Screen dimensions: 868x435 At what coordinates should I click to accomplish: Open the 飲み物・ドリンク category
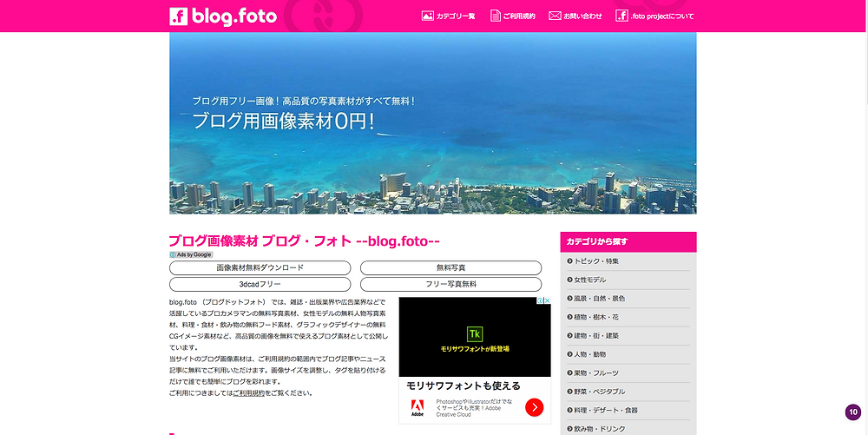tap(599, 429)
